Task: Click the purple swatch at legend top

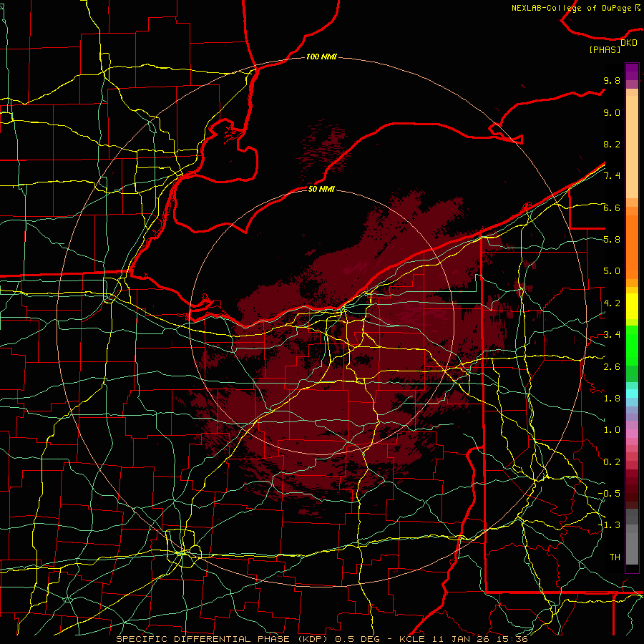Action: tap(632, 72)
